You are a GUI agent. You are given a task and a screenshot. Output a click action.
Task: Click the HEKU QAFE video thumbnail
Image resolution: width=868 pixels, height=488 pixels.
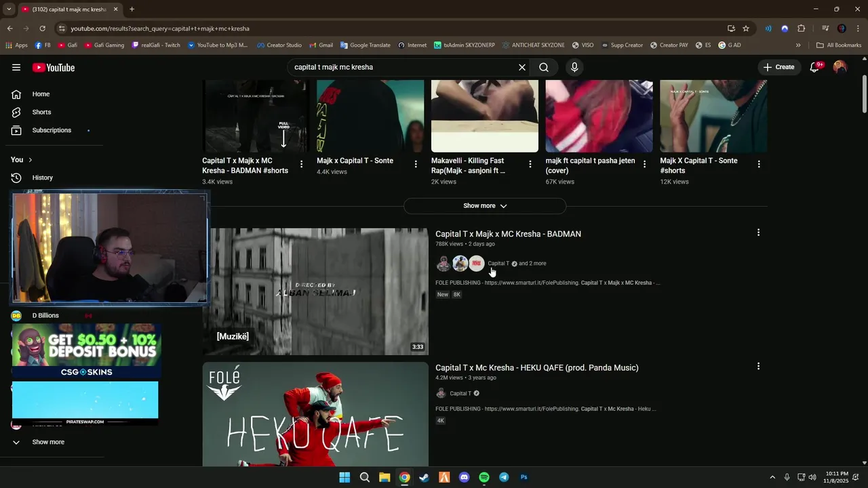point(315,414)
